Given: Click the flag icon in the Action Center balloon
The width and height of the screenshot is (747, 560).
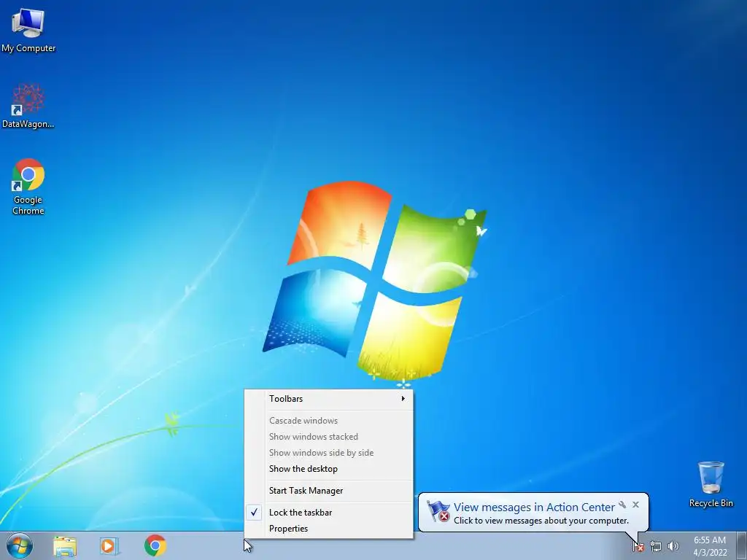Looking at the screenshot, I should coord(438,511).
